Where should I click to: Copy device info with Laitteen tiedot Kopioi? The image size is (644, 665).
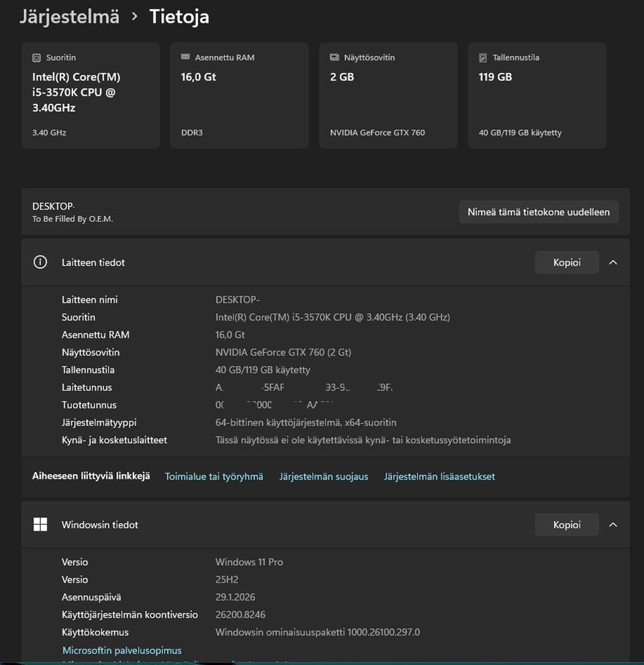click(566, 263)
